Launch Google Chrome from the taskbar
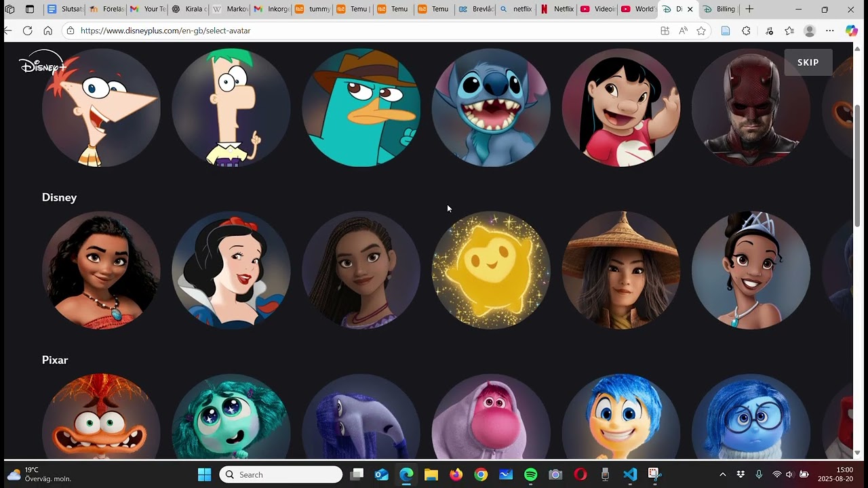 [x=481, y=474]
